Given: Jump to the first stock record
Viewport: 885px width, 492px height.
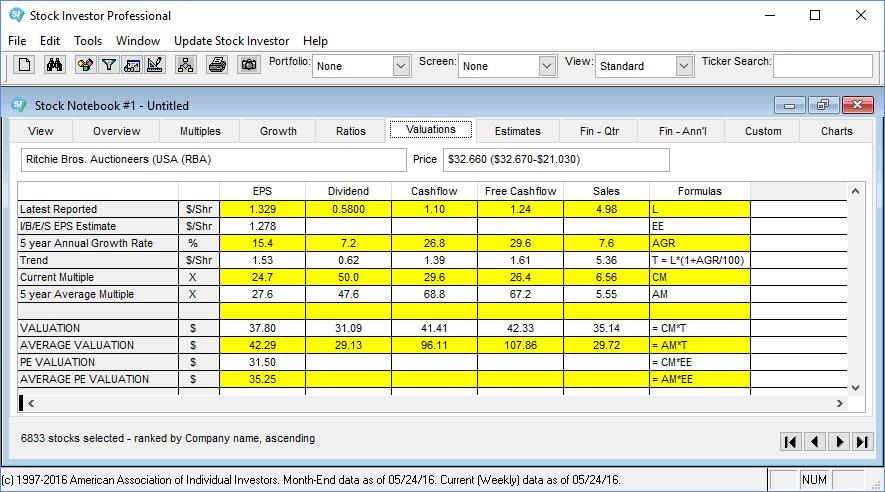Looking at the screenshot, I should click(x=791, y=442).
